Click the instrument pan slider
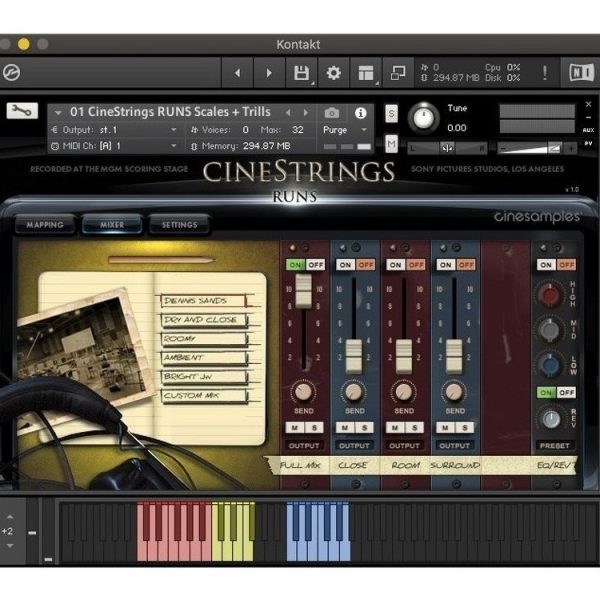Viewport: 600px width, 600px height. tap(447, 148)
